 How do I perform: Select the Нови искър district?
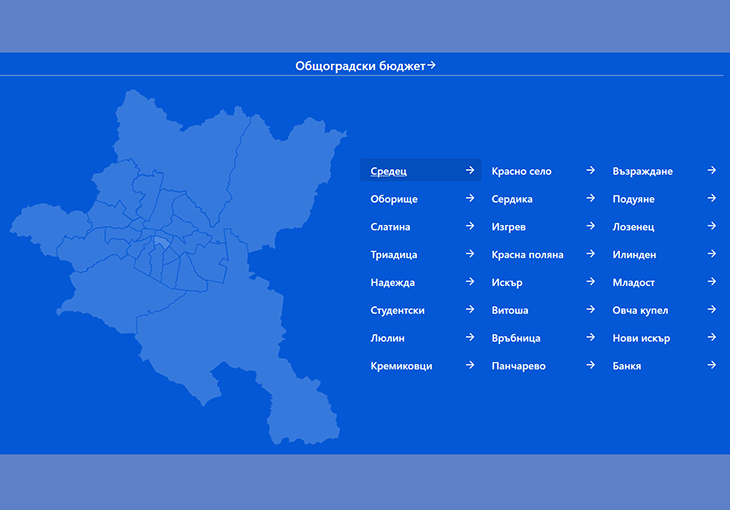click(x=640, y=338)
